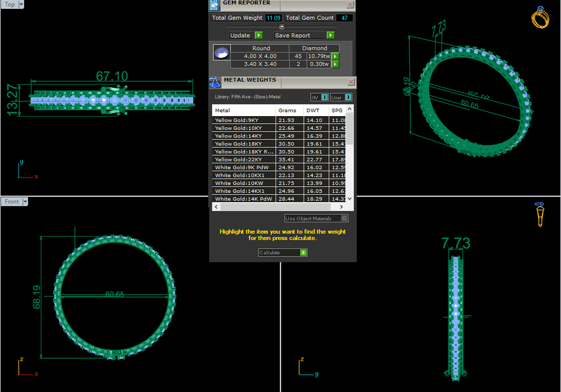Select the Yellow Gold:14KY row
The height and width of the screenshot is (392, 561).
click(279, 136)
